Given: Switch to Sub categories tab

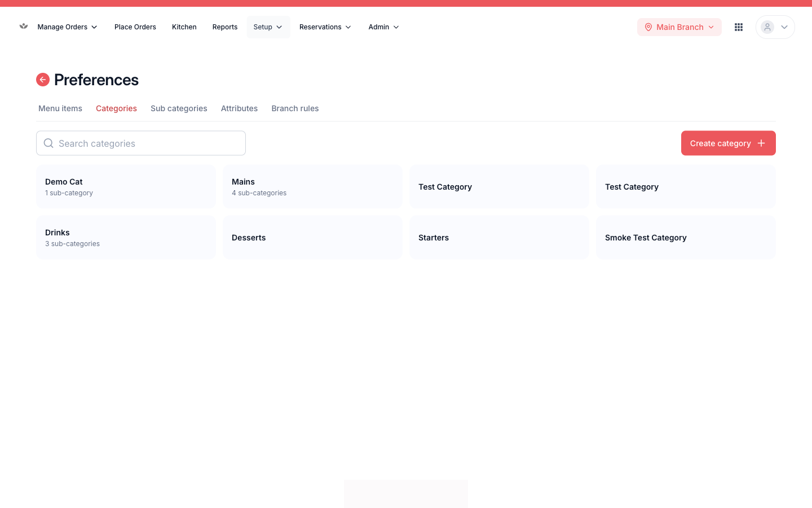Looking at the screenshot, I should click(179, 108).
